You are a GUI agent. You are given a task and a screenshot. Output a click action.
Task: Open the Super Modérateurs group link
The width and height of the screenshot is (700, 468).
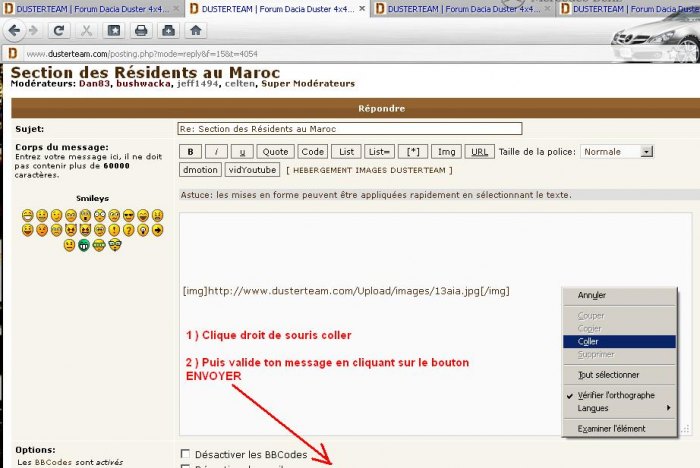click(308, 84)
